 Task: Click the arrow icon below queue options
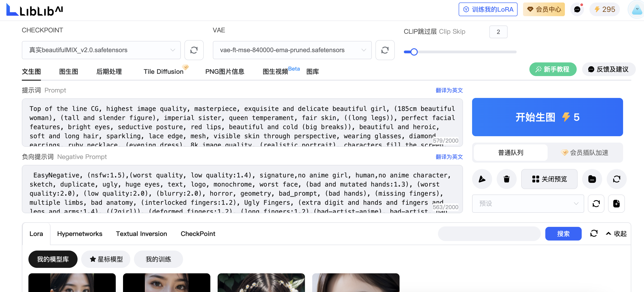482,179
